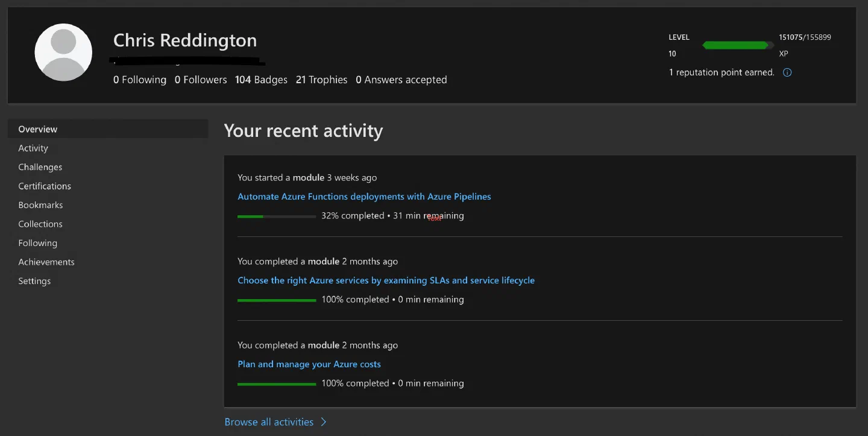Click the 0 Followers count
This screenshot has width=868, height=436.
[x=201, y=80]
